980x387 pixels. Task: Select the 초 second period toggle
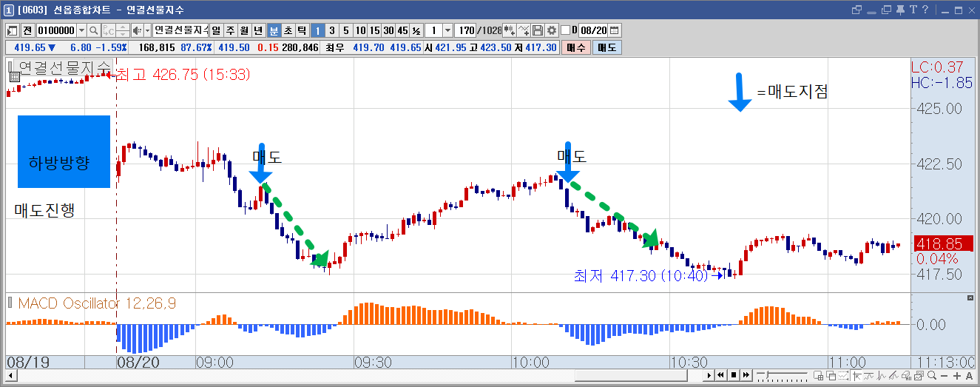coord(287,30)
